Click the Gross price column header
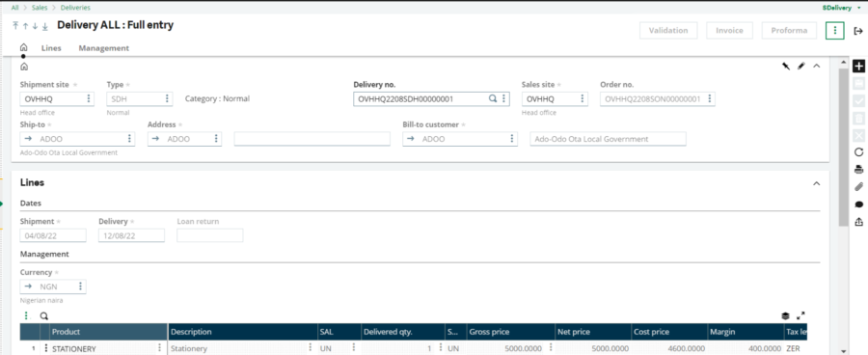Screen dimensions: 868x355 click(511, 332)
